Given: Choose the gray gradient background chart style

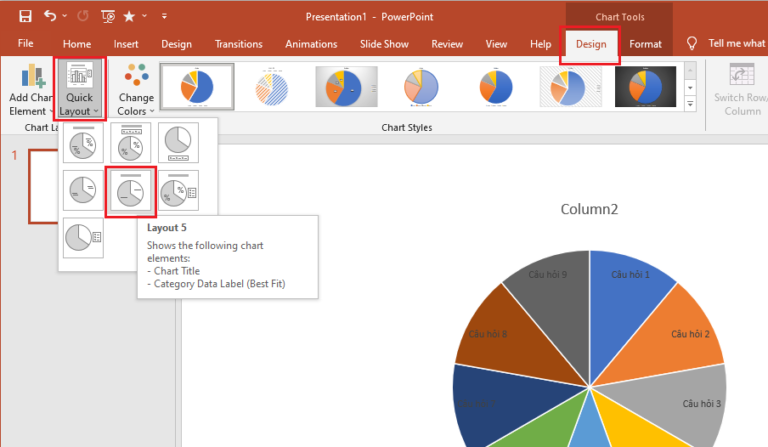Looking at the screenshot, I should coord(346,87).
